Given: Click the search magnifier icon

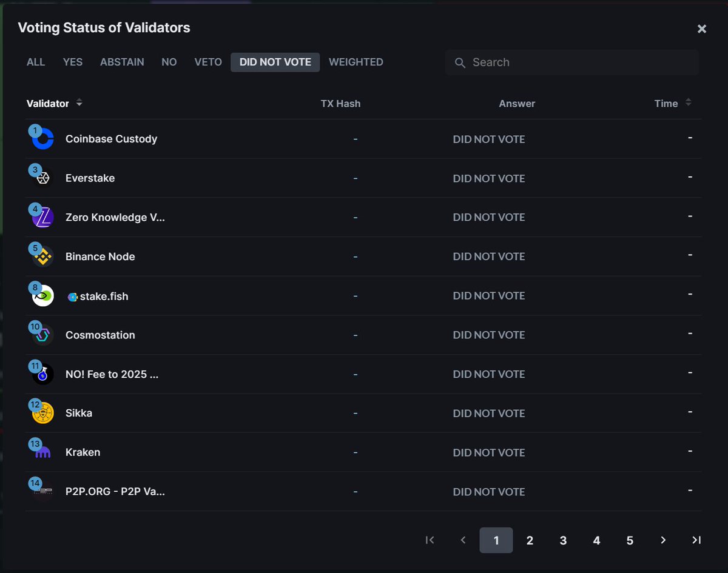Looking at the screenshot, I should click(460, 62).
